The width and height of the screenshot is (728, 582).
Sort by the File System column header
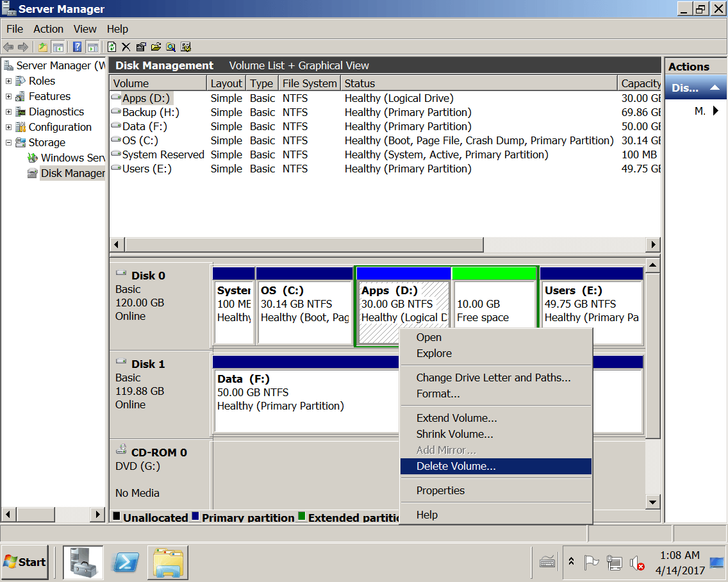click(x=310, y=83)
